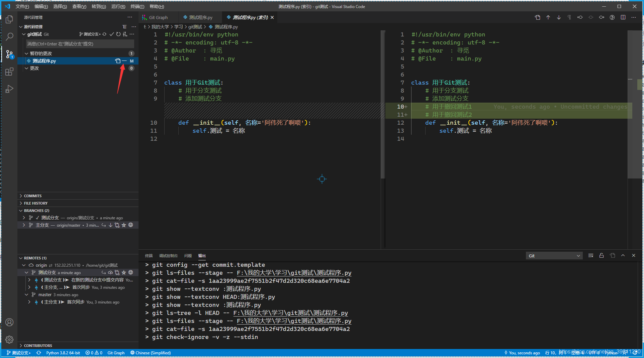Open the Search view in activity bar

9,36
